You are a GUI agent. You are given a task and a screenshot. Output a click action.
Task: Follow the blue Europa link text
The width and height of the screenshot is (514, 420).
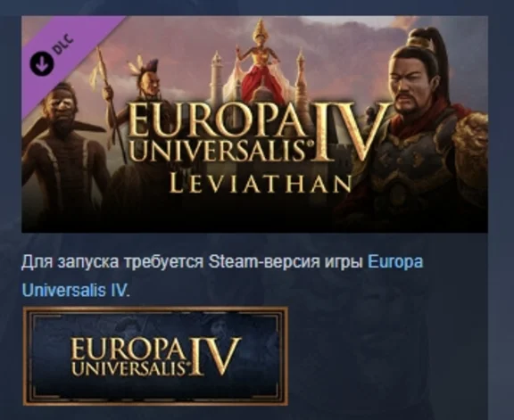click(x=395, y=262)
